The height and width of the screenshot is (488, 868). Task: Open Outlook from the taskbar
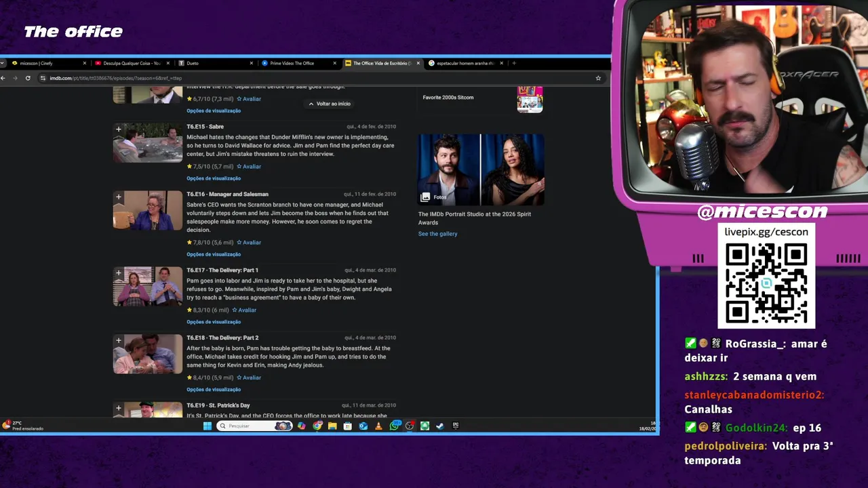click(363, 426)
